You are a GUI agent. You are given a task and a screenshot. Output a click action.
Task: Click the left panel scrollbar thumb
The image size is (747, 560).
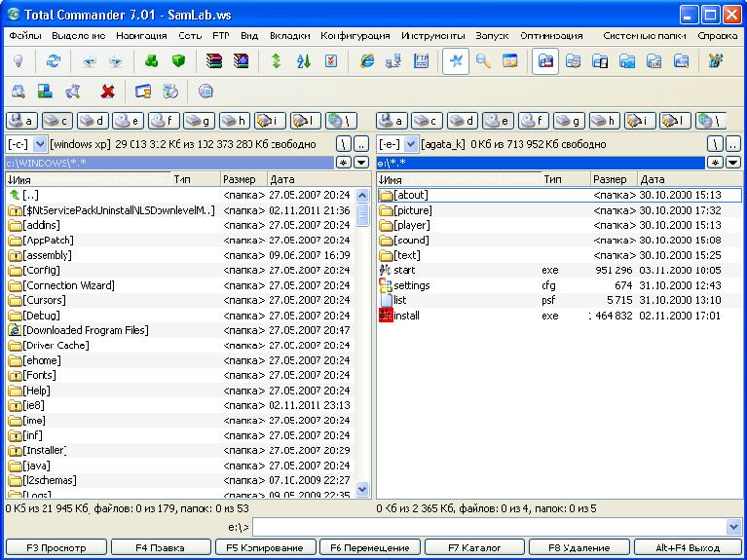(362, 214)
